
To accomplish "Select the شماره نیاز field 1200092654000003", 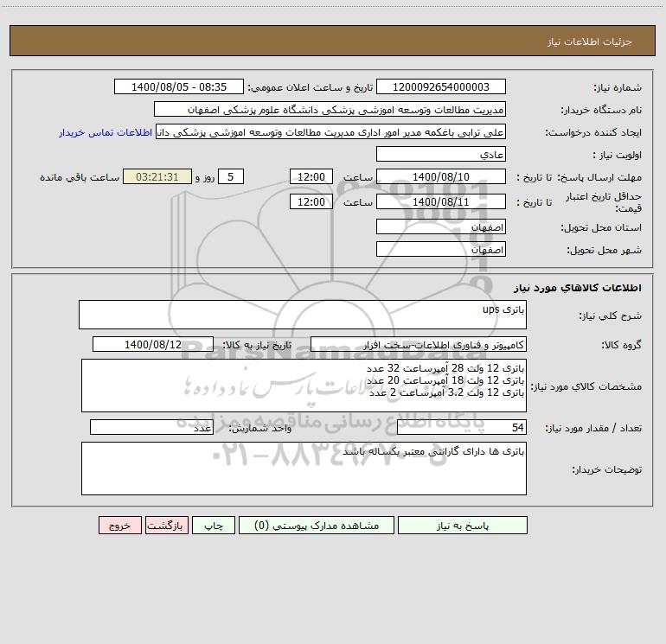I will (441, 86).
